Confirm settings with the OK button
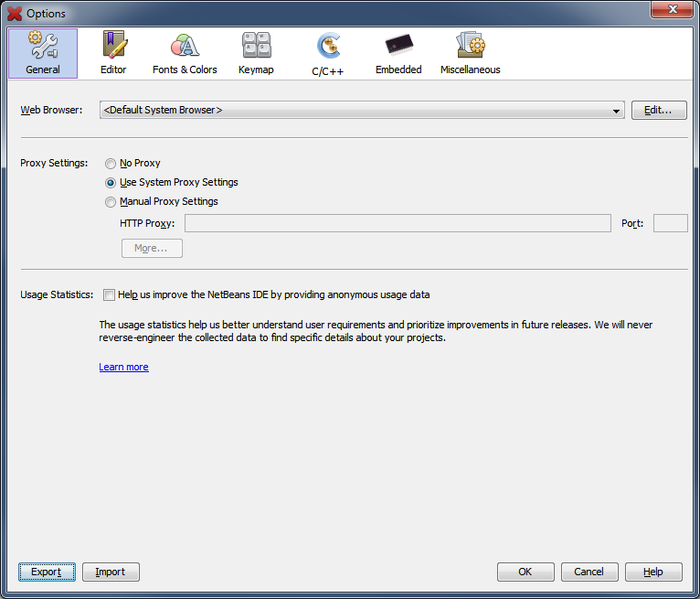 point(525,572)
